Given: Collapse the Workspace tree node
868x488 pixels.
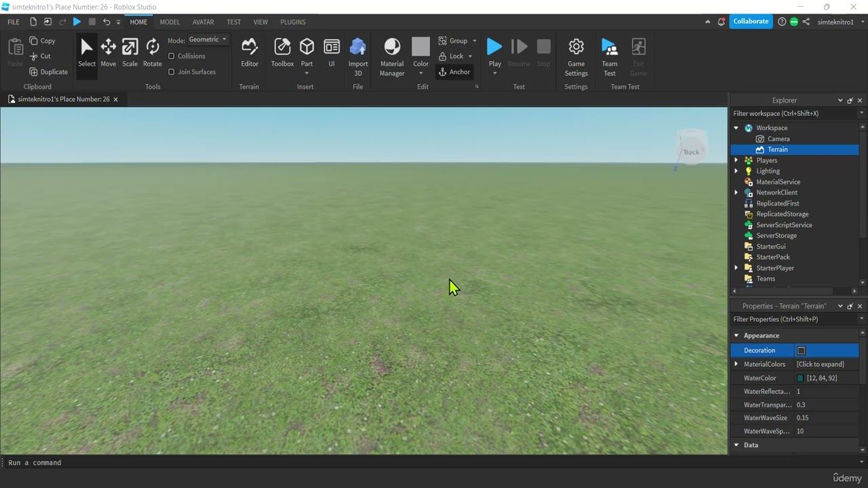Looking at the screenshot, I should coord(736,128).
